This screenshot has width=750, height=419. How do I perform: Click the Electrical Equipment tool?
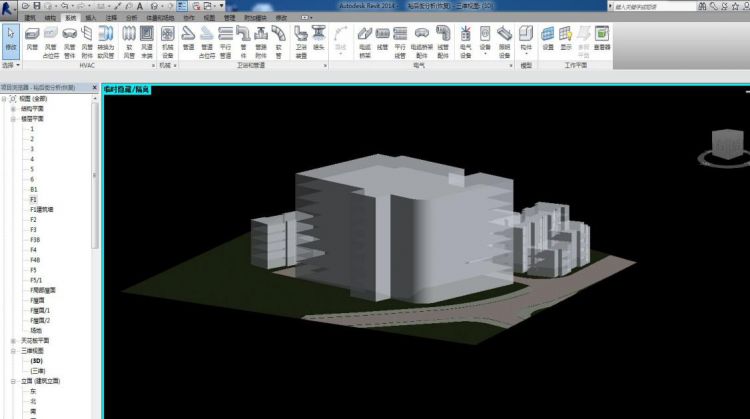(x=465, y=42)
